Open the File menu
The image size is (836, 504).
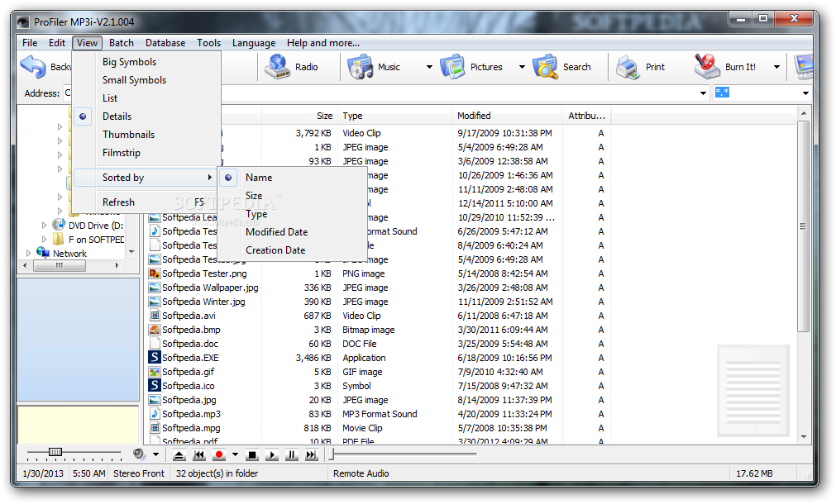(x=30, y=43)
